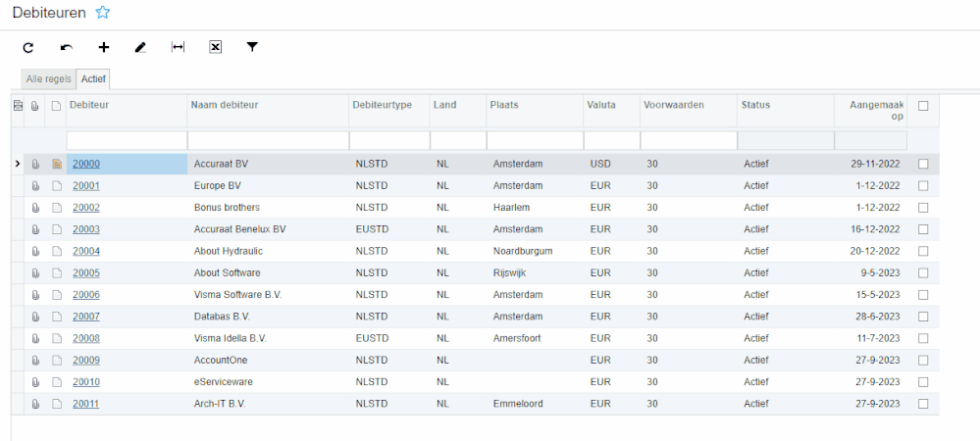Select the Actief tab
The width and height of the screenshot is (980, 441).
[94, 78]
